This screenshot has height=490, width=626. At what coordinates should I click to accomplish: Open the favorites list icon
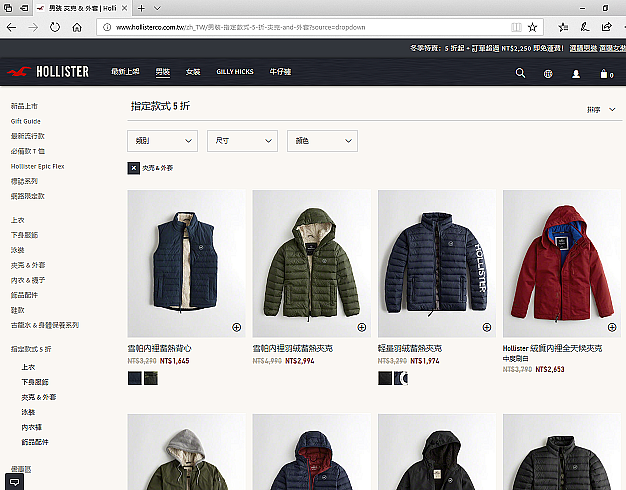[x=563, y=27]
